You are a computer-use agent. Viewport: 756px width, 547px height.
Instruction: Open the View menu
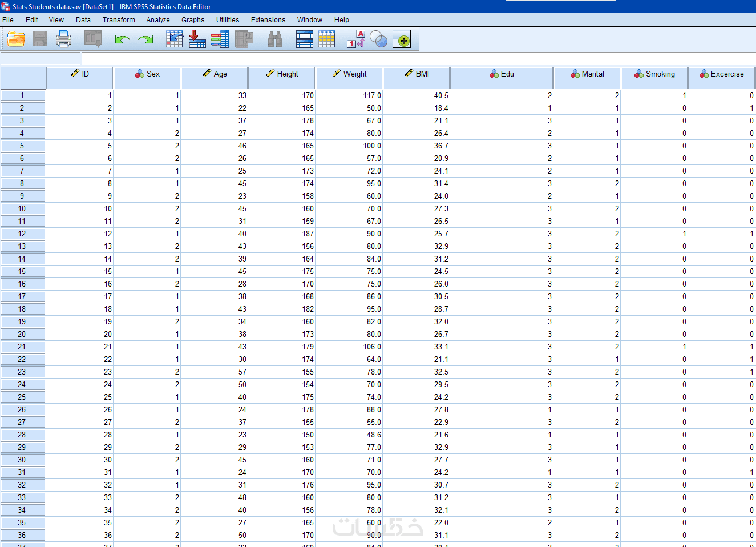point(56,20)
